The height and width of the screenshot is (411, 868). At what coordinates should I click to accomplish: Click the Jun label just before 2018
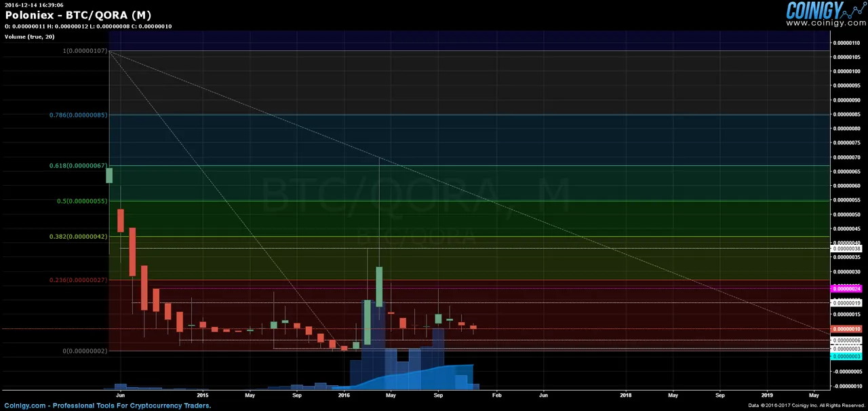(543, 395)
